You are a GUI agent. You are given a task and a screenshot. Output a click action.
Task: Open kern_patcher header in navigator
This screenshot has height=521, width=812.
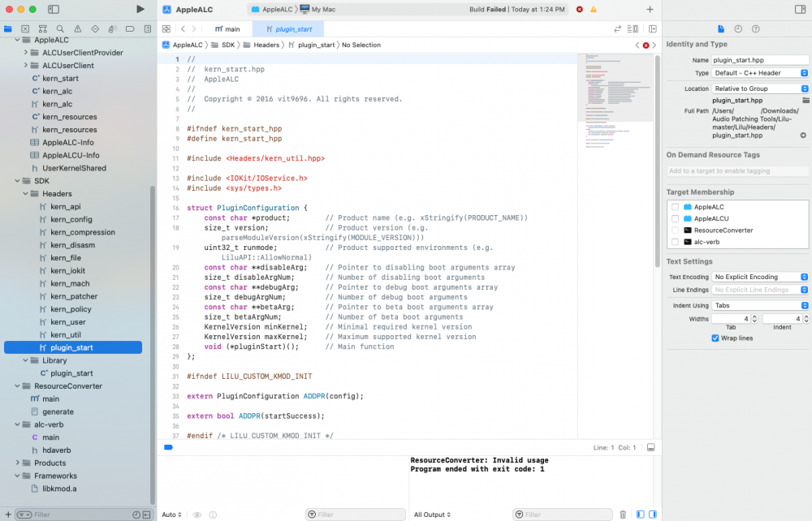pyautogui.click(x=74, y=296)
